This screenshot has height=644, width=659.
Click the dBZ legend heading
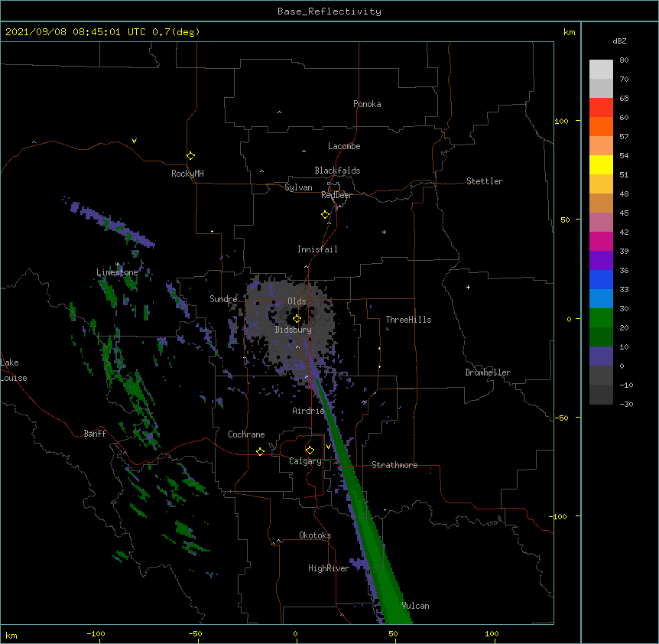coord(619,41)
